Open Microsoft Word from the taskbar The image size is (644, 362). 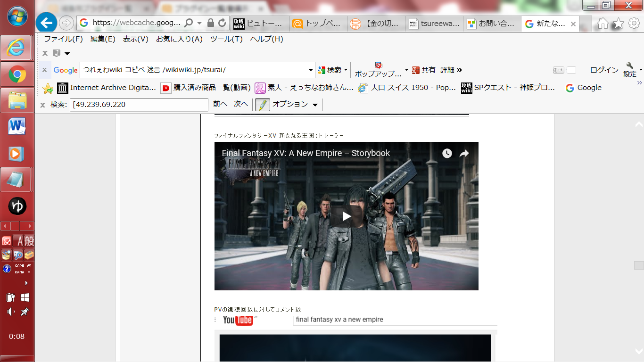click(x=17, y=127)
